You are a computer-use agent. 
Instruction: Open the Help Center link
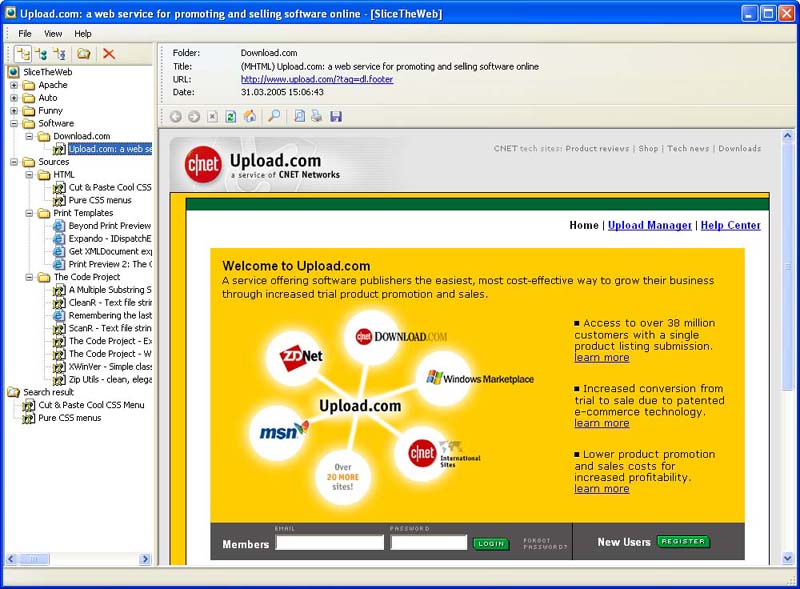(x=731, y=225)
